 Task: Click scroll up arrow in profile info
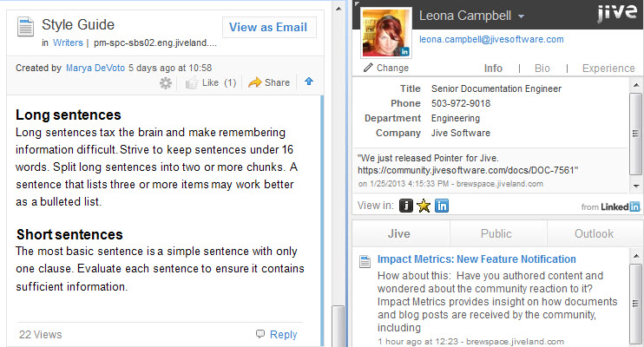pos(636,85)
